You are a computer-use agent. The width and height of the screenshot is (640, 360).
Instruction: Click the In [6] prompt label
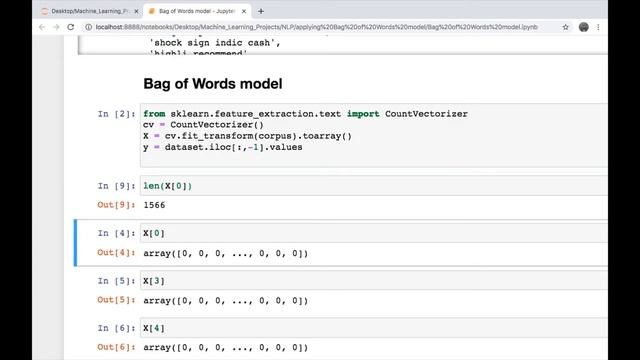pos(116,328)
